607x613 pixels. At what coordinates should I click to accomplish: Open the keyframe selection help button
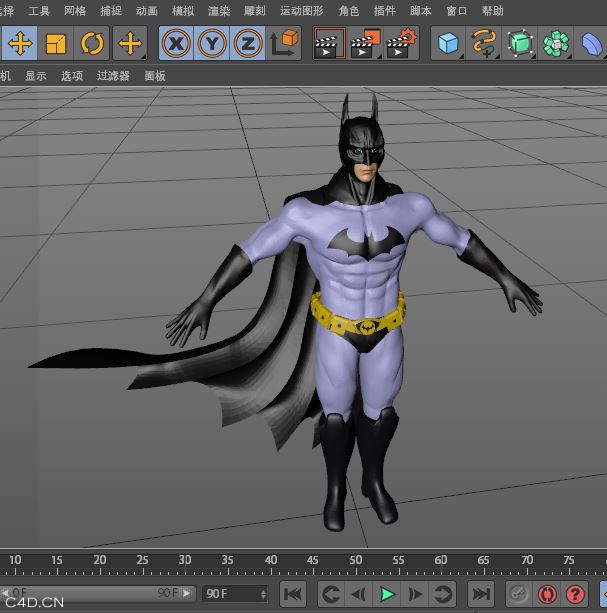click(x=575, y=594)
